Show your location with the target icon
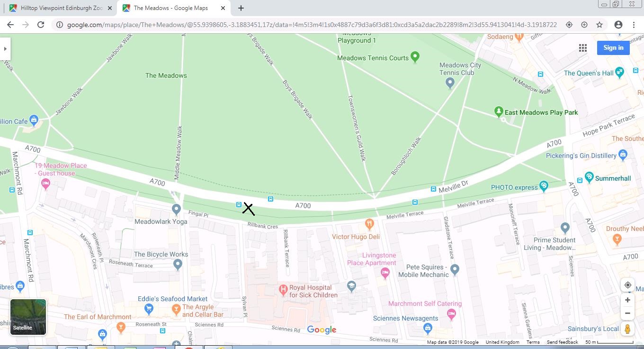This screenshot has height=349, width=644. coord(627,285)
